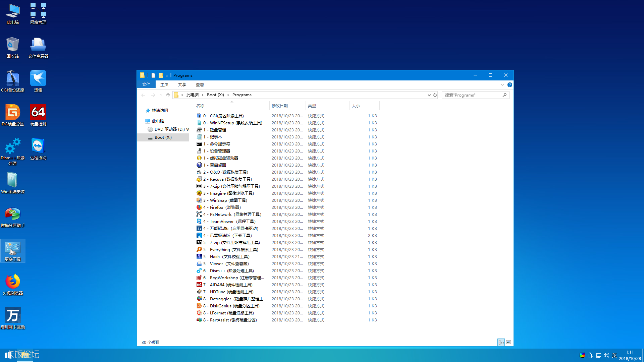This screenshot has height=362, width=644.
Task: Select 火狐浏览器 Firefox desktop icon
Action: 13,285
